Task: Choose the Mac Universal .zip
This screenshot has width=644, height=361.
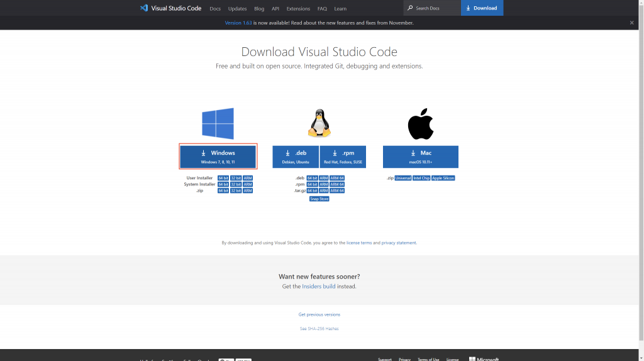Action: pyautogui.click(x=403, y=178)
